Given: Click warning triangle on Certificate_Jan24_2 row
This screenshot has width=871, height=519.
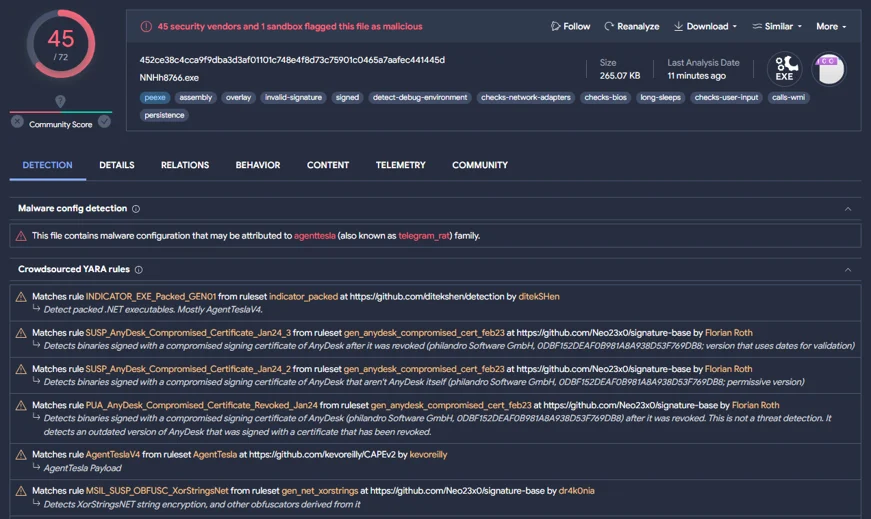Looking at the screenshot, I should pos(21,369).
